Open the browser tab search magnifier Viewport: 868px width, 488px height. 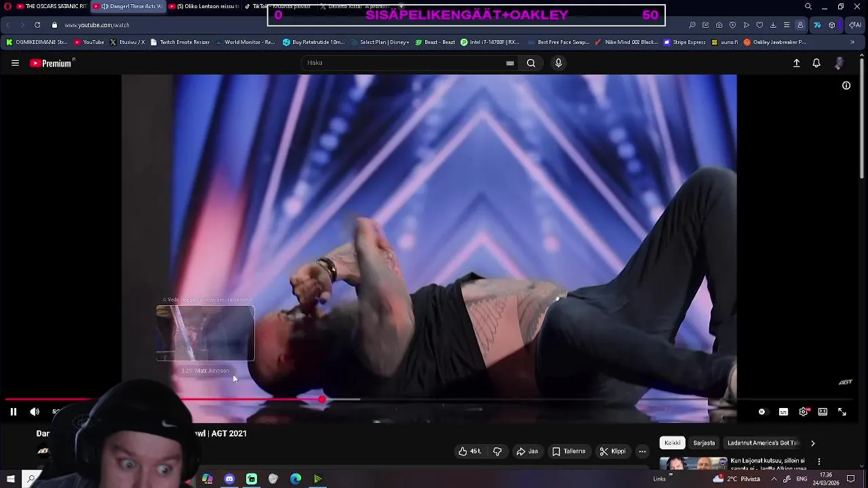tap(808, 6)
